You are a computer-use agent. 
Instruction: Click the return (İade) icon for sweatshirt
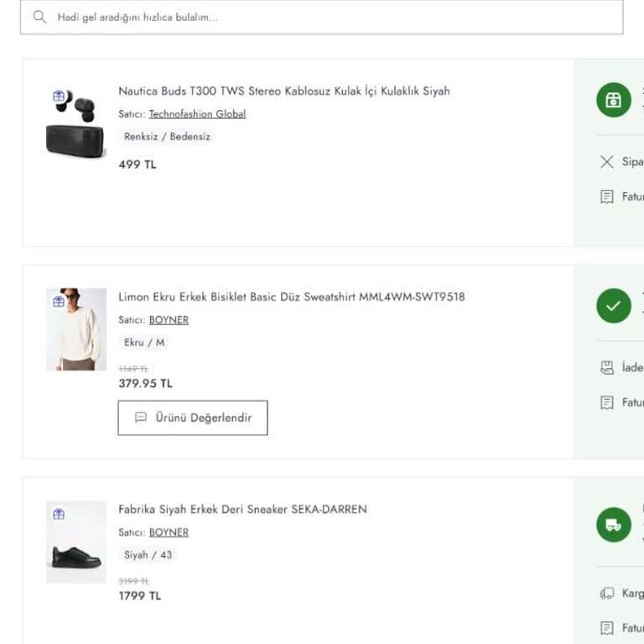(x=607, y=367)
